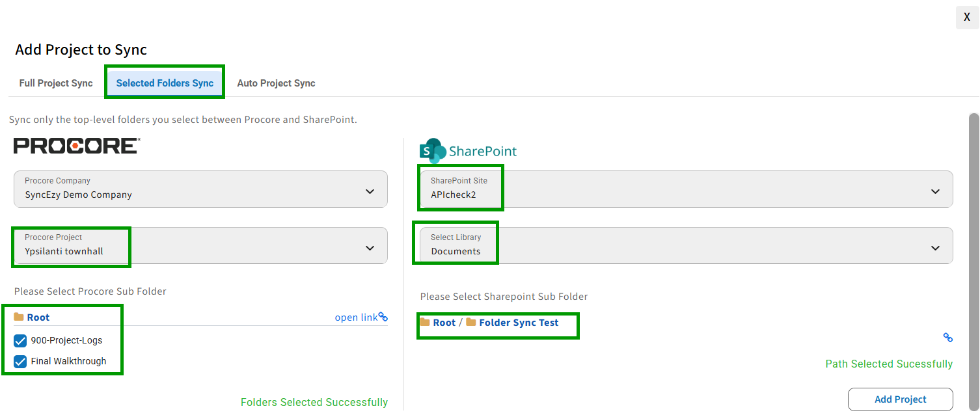Click the chain link icon above Path Selected

coord(948,338)
